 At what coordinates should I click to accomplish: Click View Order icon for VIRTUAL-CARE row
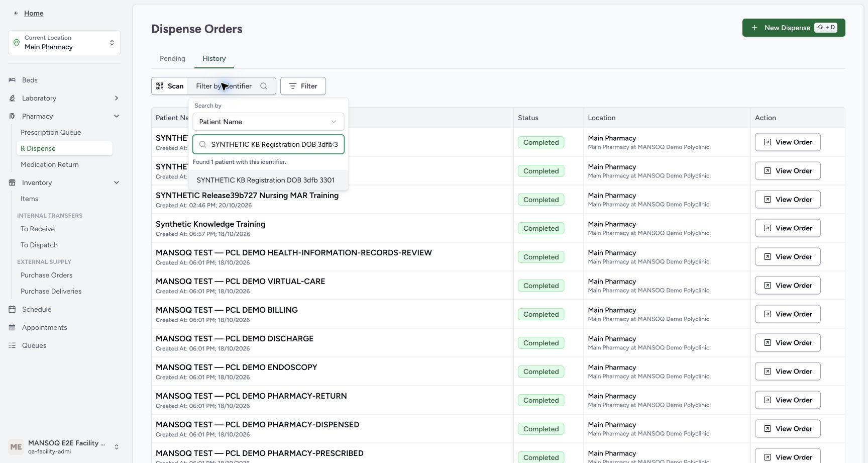click(768, 286)
